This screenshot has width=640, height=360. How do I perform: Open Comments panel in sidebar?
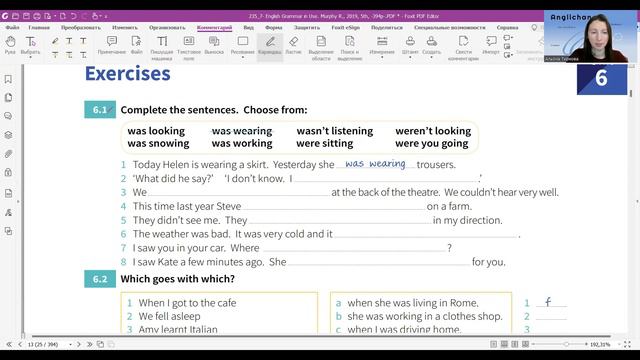[8, 116]
